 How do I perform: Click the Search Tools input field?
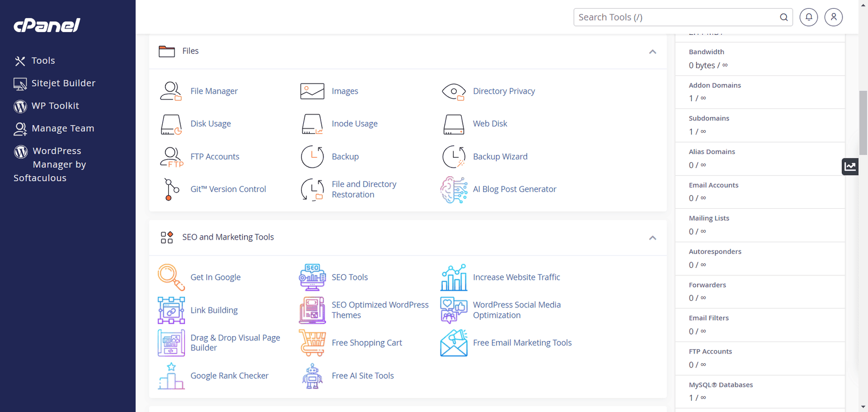(x=675, y=17)
